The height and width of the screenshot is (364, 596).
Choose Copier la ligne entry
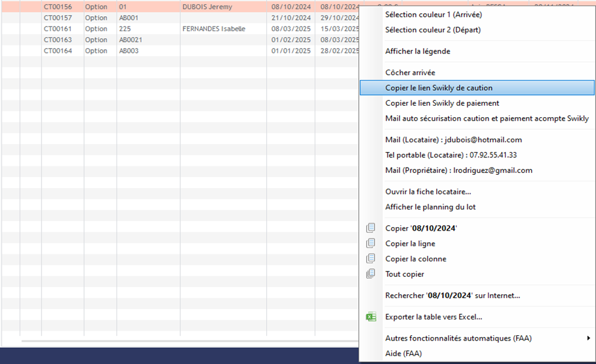410,243
